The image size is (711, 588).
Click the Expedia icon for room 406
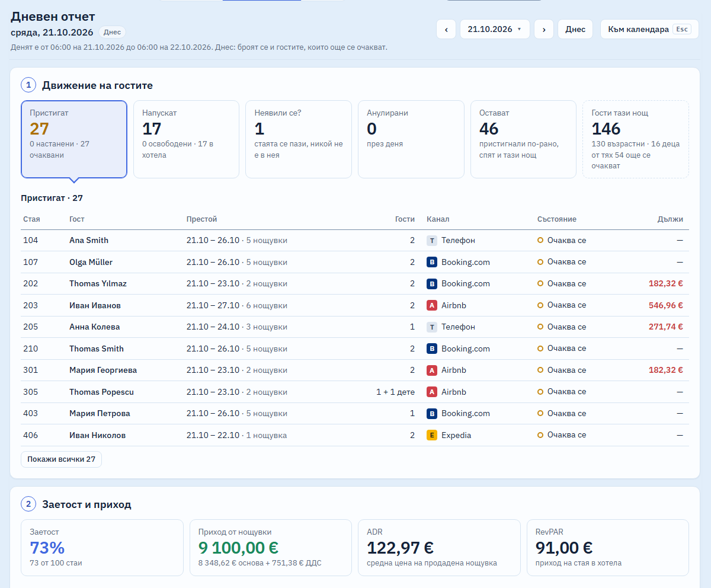point(432,435)
